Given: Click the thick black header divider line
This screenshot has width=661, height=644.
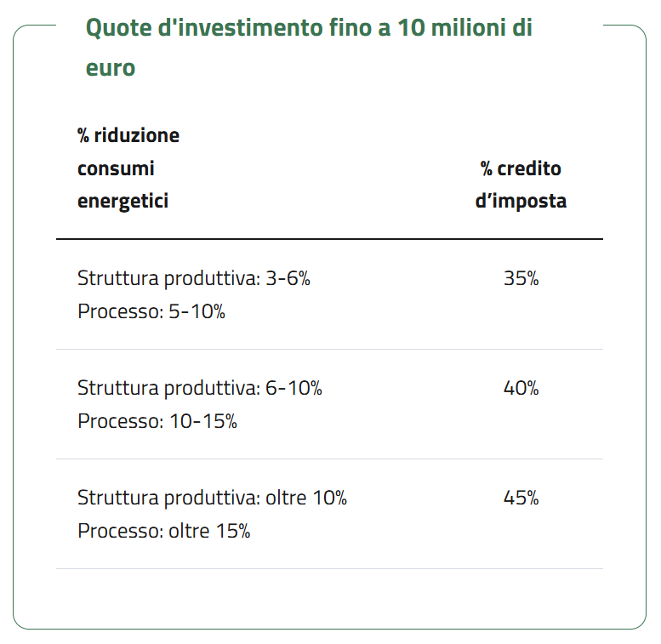Looking at the screenshot, I should pos(330,239).
